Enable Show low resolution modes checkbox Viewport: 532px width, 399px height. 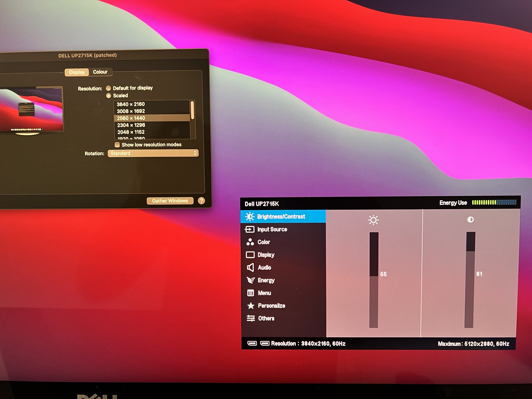click(x=117, y=145)
